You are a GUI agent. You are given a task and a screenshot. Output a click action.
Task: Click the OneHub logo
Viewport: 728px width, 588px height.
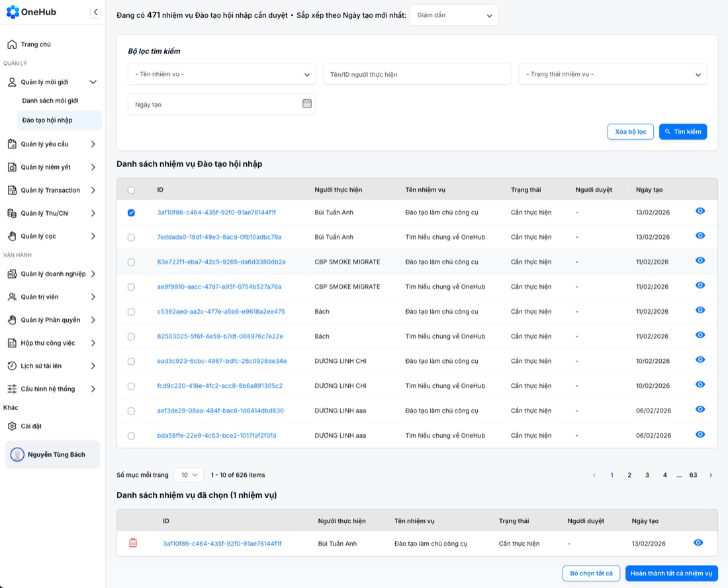tap(31, 12)
